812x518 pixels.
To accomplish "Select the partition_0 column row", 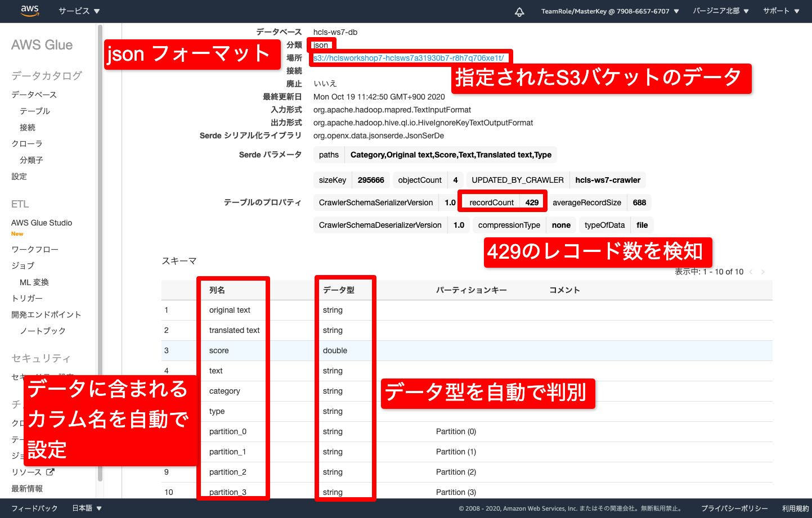I will (x=466, y=431).
